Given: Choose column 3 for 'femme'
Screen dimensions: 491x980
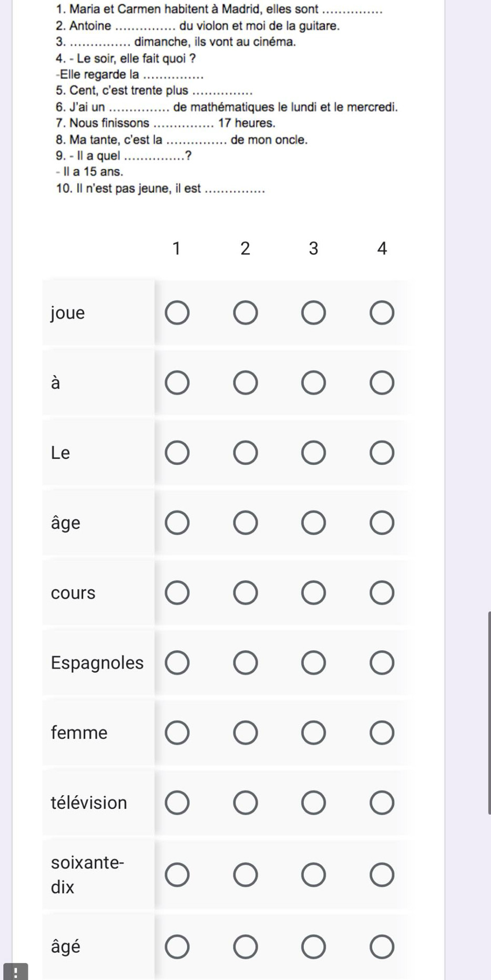Looking at the screenshot, I should click(314, 733).
